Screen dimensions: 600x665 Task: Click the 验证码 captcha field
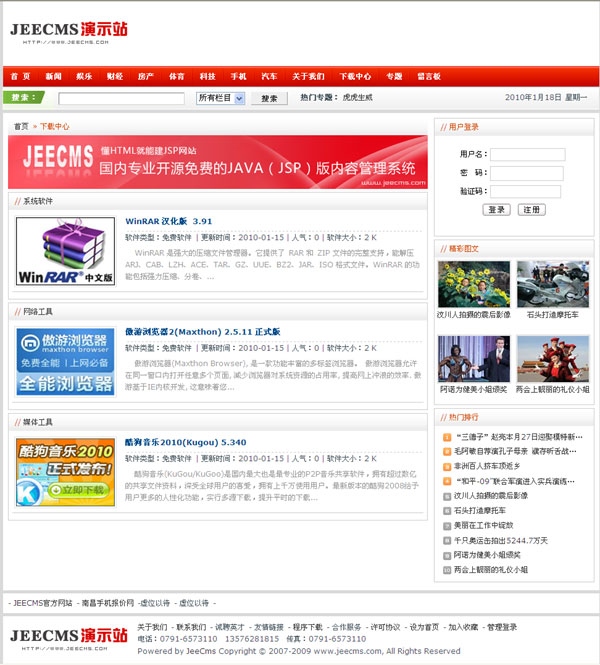click(x=525, y=191)
